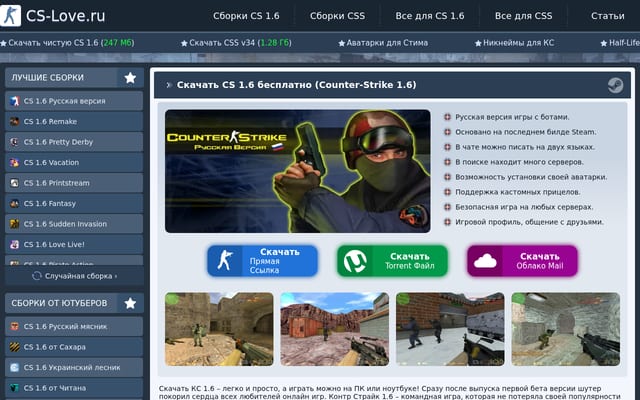The width and height of the screenshot is (640, 400).
Task: Click the CS 1.6 Украинский лесник icon
Action: pyautogui.click(x=15, y=367)
